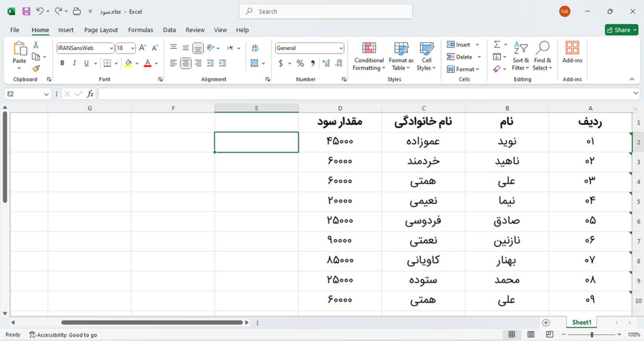Switch to the Formulas ribbon tab
Screen dimensions: 644x341
coord(141,30)
